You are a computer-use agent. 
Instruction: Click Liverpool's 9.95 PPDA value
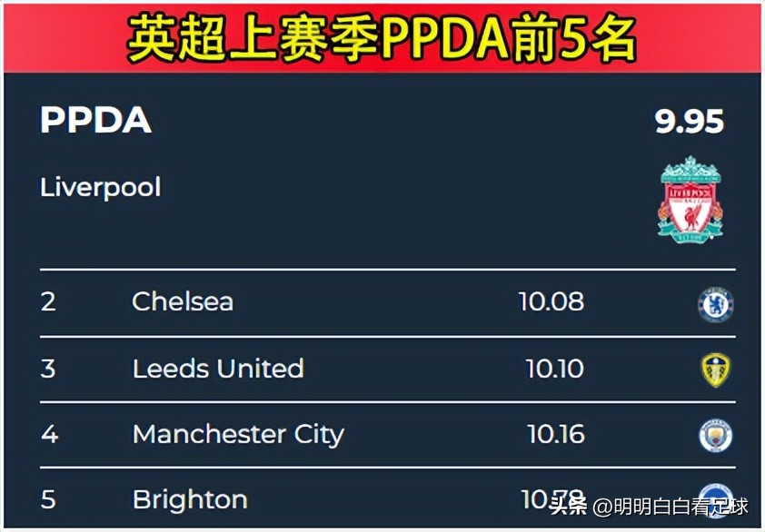coord(689,121)
